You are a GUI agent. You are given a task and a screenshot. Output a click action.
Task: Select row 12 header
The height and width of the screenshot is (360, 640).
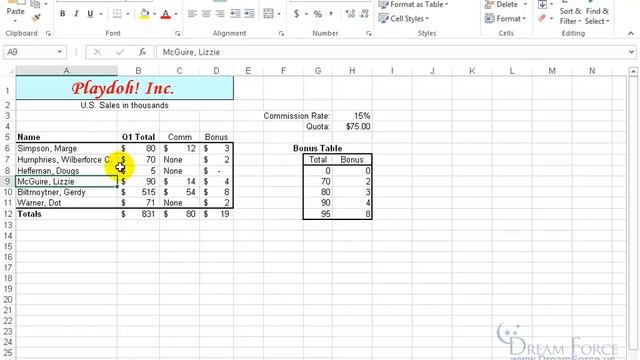click(8, 214)
